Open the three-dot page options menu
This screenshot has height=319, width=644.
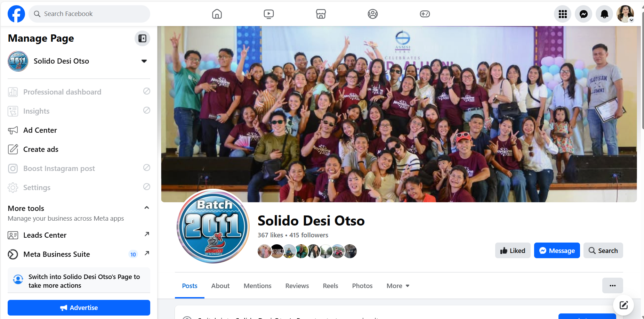(x=613, y=286)
